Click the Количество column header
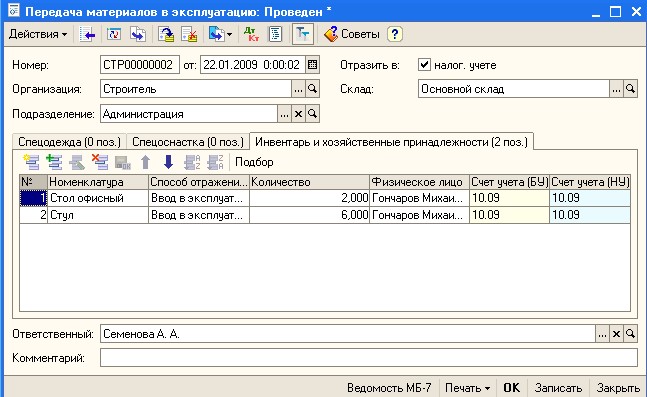 click(309, 182)
